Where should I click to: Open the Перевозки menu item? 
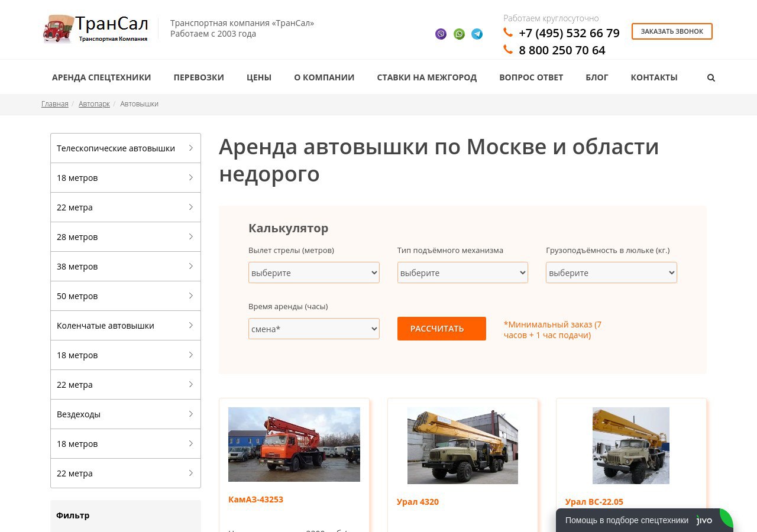click(x=199, y=77)
